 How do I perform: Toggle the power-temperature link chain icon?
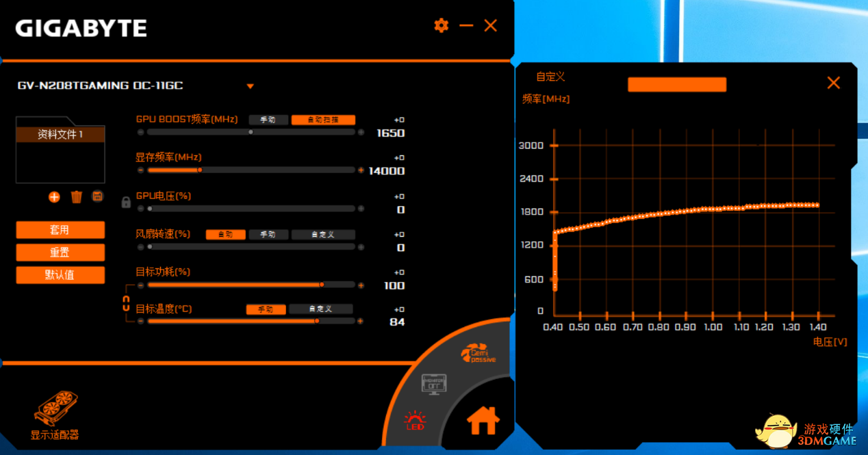(126, 303)
